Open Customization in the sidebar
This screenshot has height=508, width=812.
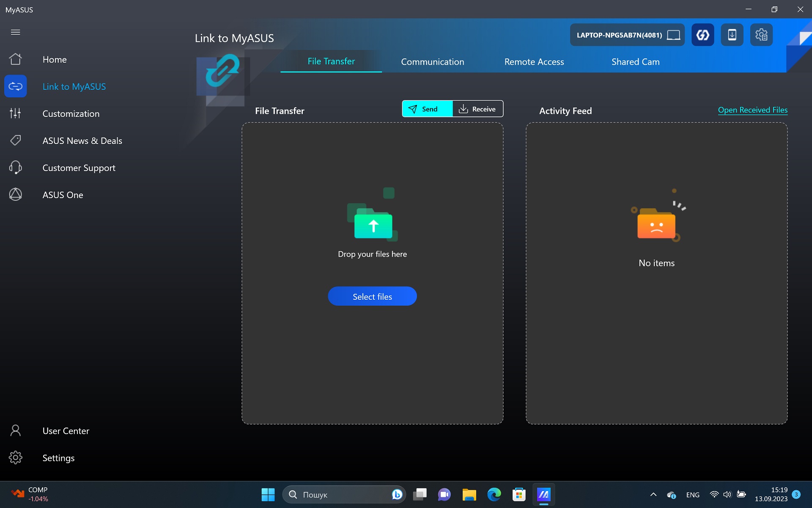[71, 113]
